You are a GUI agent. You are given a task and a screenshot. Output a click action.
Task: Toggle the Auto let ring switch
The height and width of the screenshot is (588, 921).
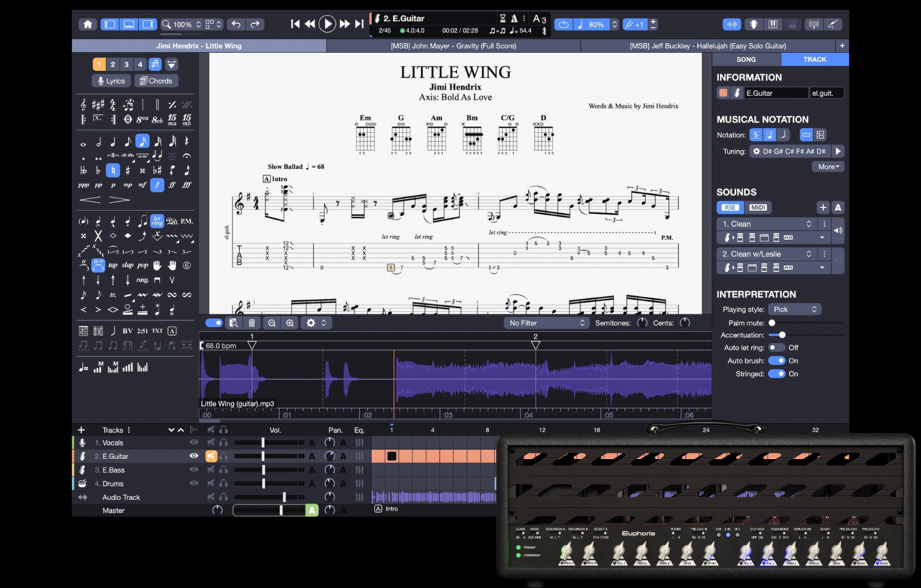pos(776,348)
